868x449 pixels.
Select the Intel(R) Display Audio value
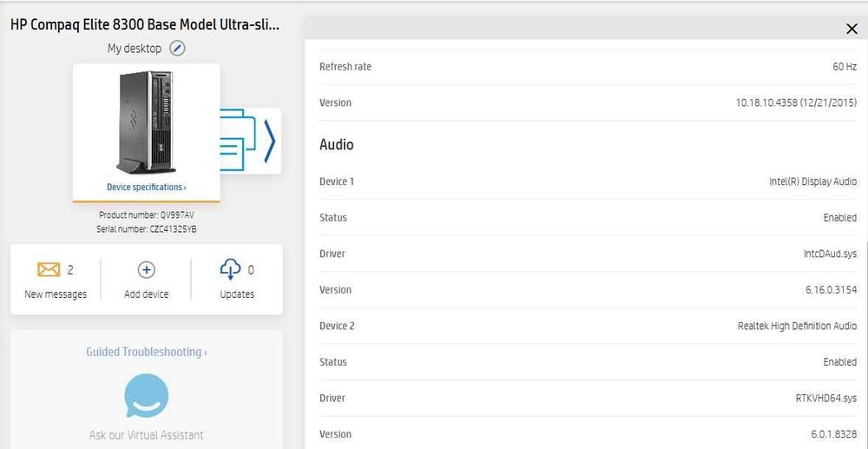[x=813, y=182]
